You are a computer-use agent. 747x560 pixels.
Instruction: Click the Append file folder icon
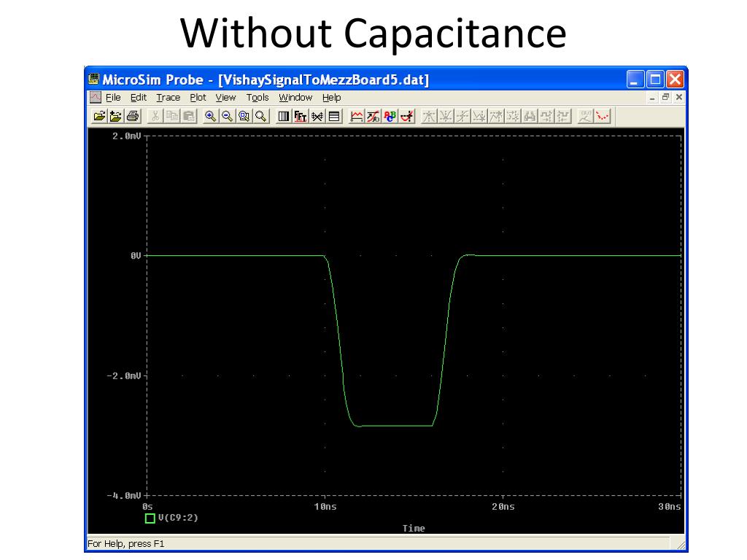116,116
